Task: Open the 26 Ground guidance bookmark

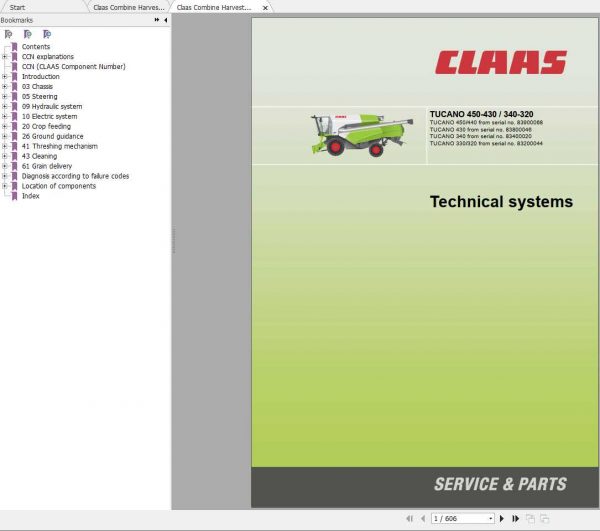Action: [52, 136]
